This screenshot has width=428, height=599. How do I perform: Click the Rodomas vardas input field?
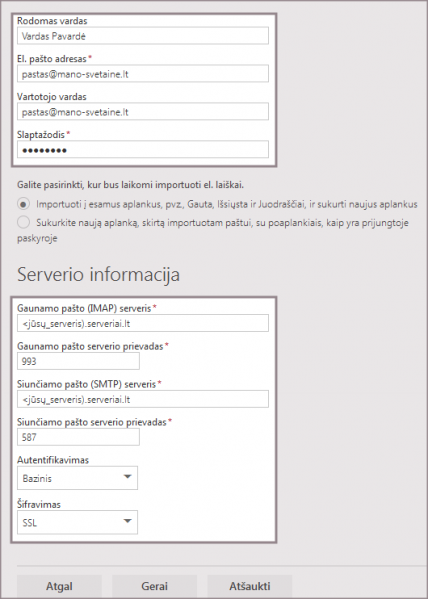[143, 36]
